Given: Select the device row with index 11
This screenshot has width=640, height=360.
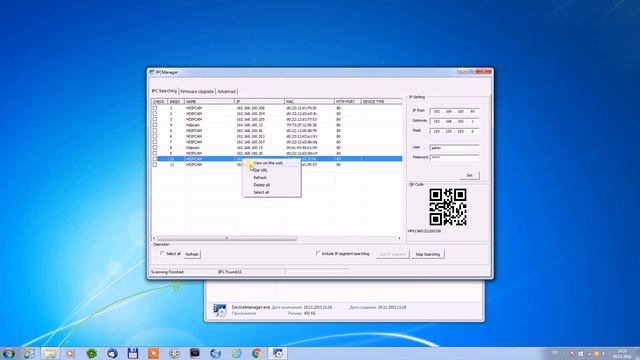Looking at the screenshot, I should (277, 164).
